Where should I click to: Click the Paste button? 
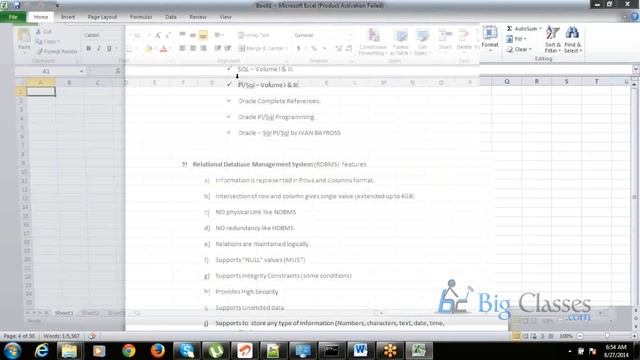[24, 40]
